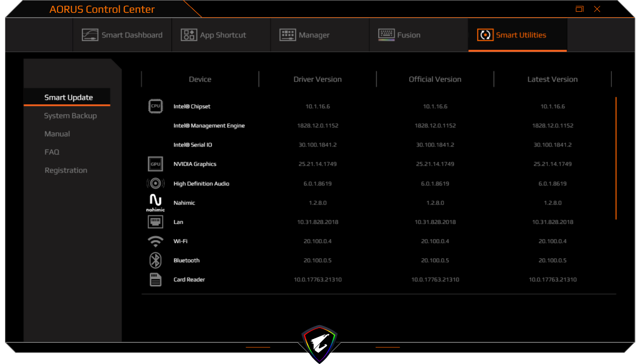The height and width of the screenshot is (364, 640).
Task: Select the High Definition Audio device name
Action: point(201,183)
